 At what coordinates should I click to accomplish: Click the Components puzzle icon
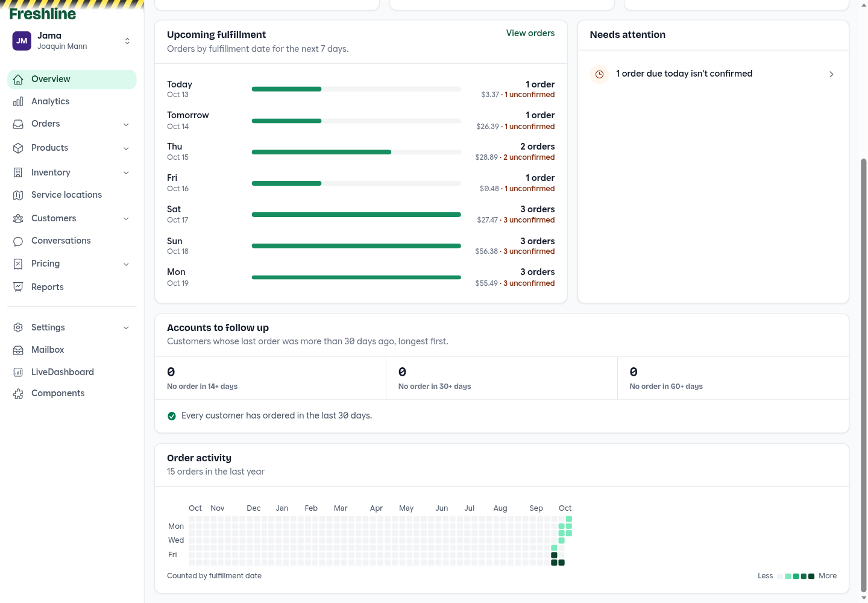pos(18,394)
